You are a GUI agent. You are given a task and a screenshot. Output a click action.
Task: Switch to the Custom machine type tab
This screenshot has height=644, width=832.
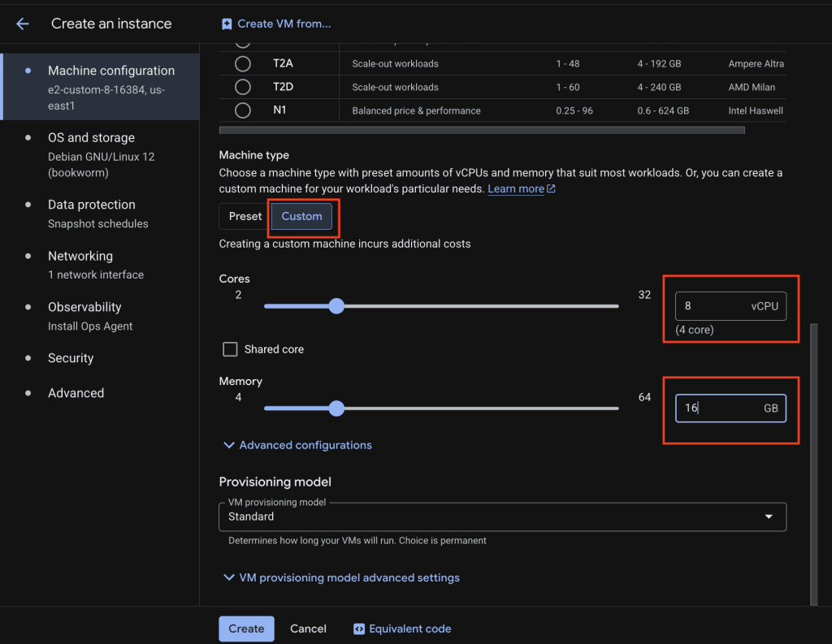point(301,217)
